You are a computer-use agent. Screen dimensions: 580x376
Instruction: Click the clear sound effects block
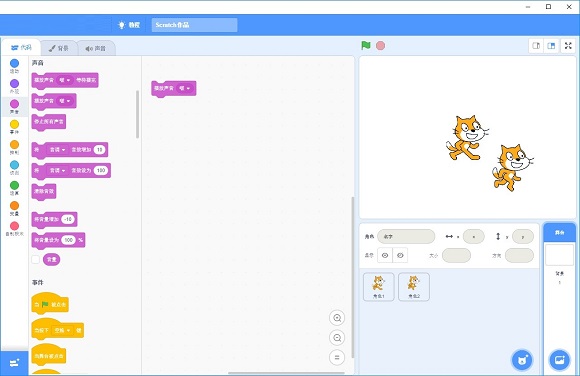click(x=44, y=191)
